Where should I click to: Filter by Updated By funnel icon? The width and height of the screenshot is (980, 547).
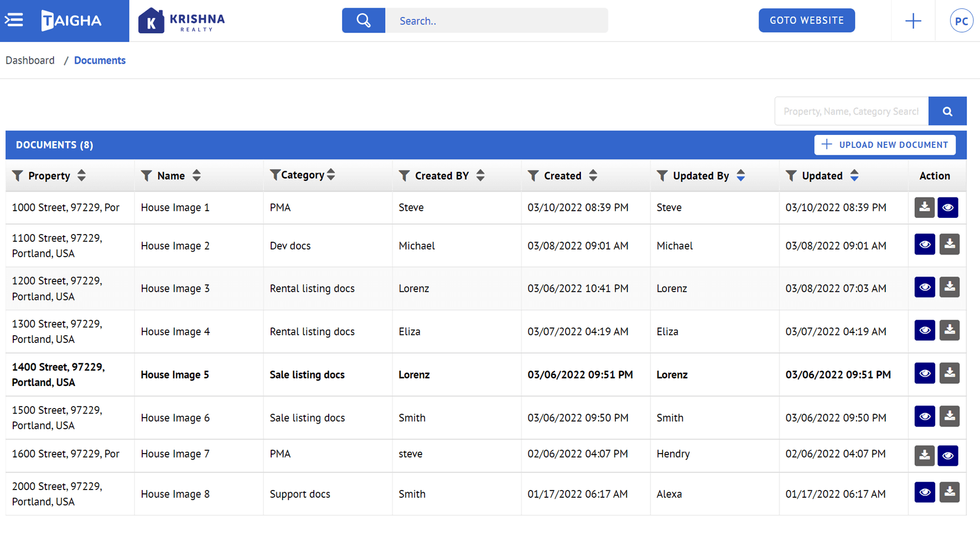tap(662, 176)
